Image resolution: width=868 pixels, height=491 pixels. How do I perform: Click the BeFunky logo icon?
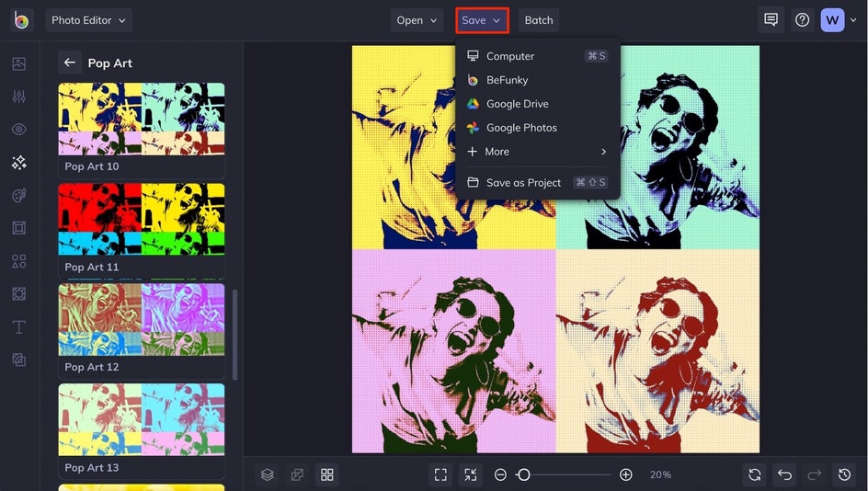pyautogui.click(x=21, y=20)
